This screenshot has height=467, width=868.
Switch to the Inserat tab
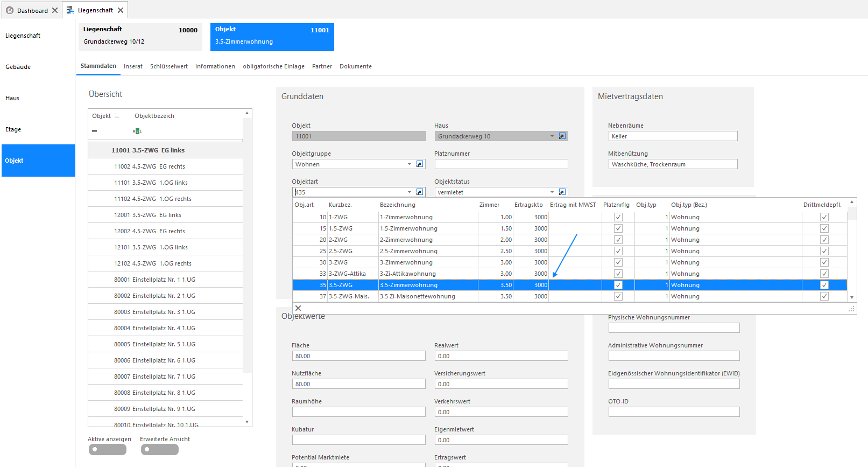coord(133,66)
